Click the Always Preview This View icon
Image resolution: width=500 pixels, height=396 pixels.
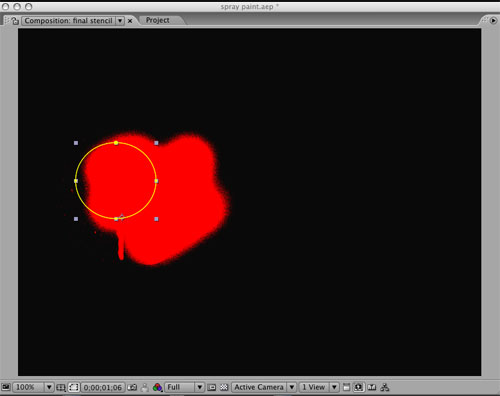[x=6, y=387]
